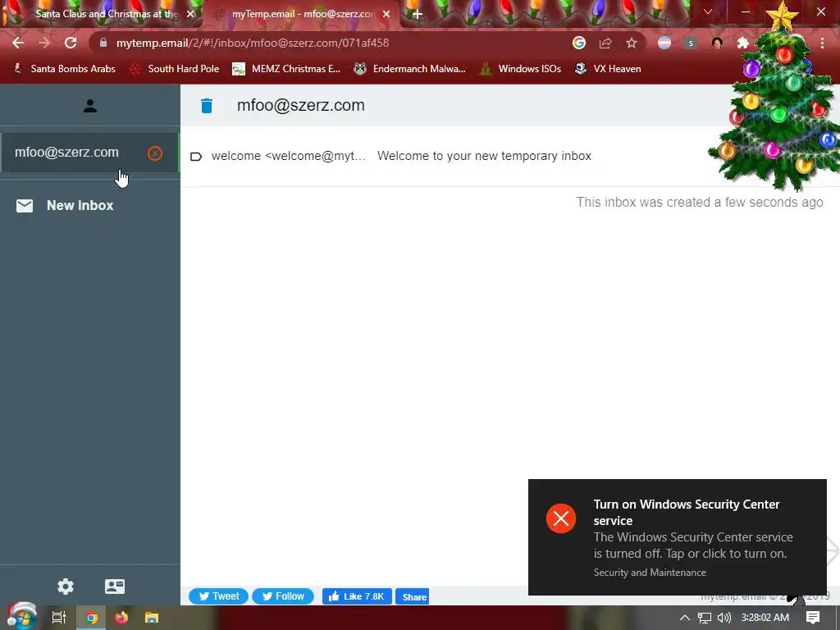Click the lock icon in address bar
This screenshot has width=840, height=630.
[x=103, y=43]
